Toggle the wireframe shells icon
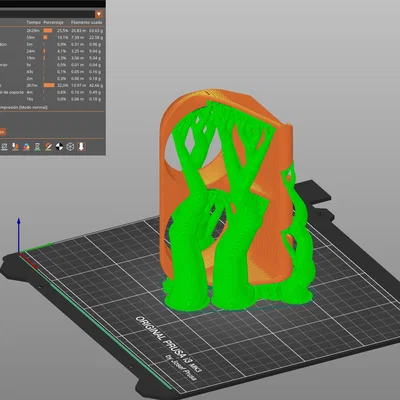Viewport: 400px width, 400px height. (x=70, y=147)
